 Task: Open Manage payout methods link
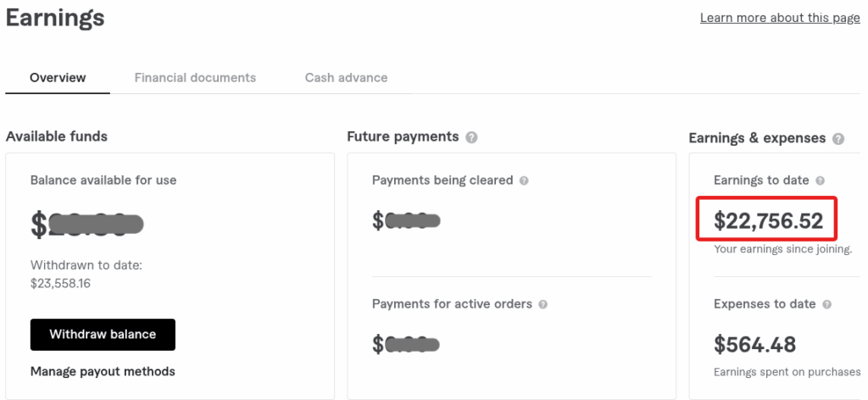[103, 371]
